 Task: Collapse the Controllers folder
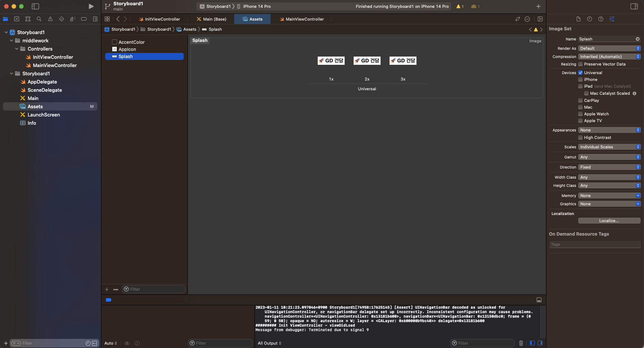pyautogui.click(x=16, y=49)
